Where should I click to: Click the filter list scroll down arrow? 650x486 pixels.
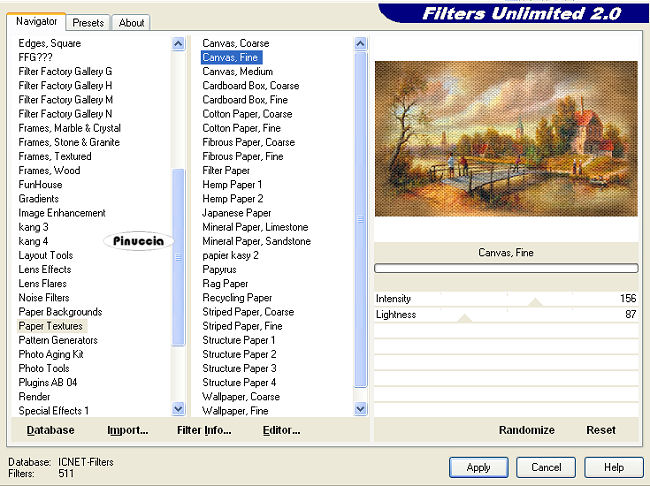[361, 409]
